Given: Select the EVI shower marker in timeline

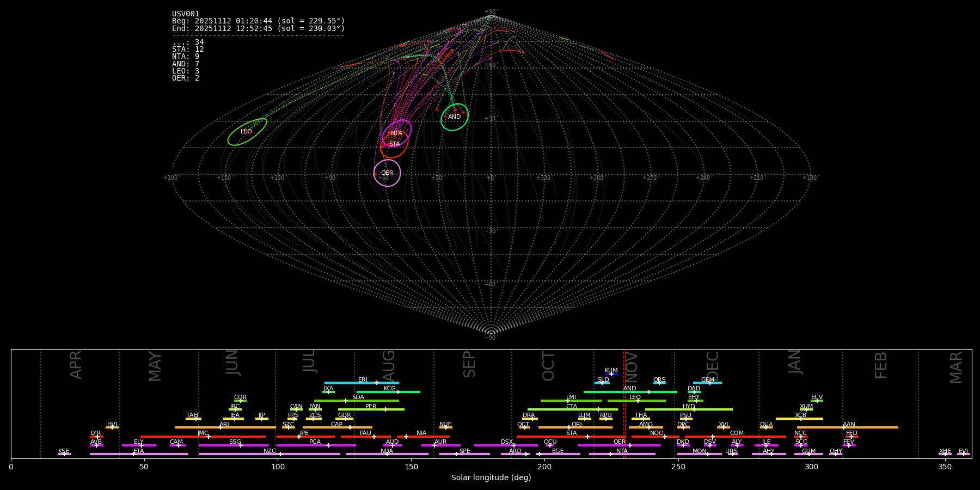Looking at the screenshot, I should coord(963,454).
